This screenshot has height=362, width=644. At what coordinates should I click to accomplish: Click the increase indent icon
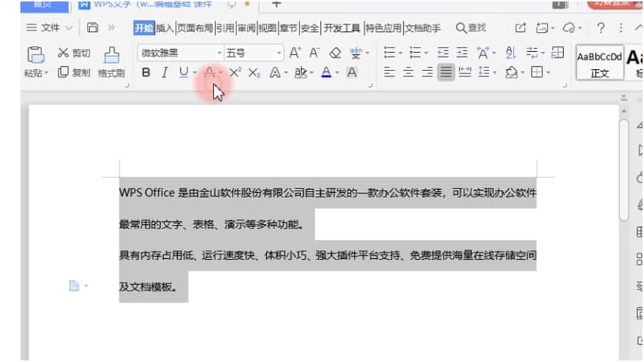point(462,53)
